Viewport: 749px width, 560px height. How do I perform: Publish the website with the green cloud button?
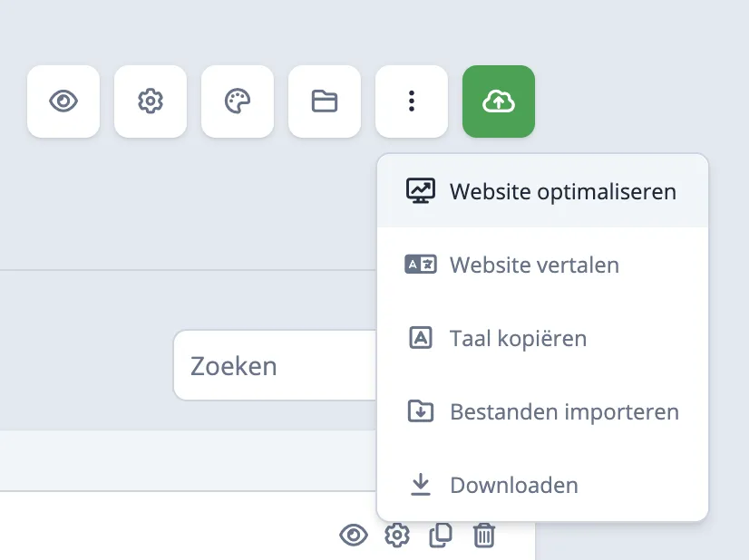point(498,101)
